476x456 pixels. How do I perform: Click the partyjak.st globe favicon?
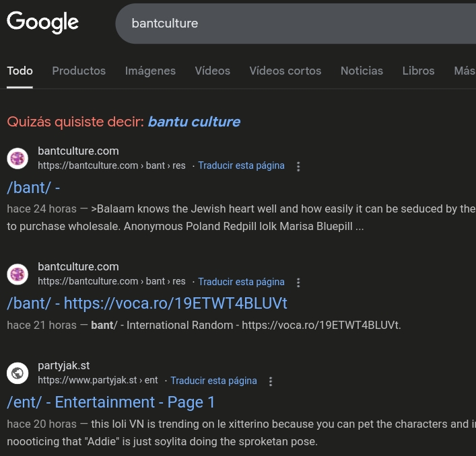(x=18, y=373)
